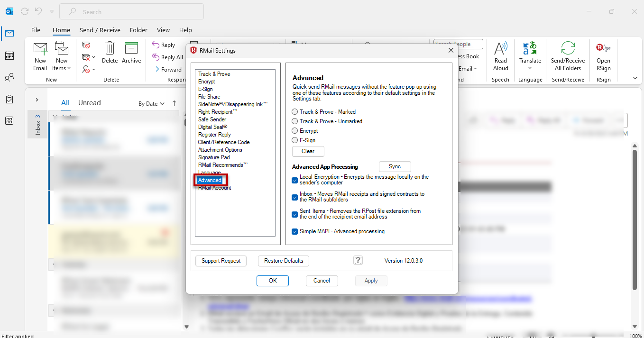Open the File menu
The width and height of the screenshot is (644, 338).
tap(36, 30)
